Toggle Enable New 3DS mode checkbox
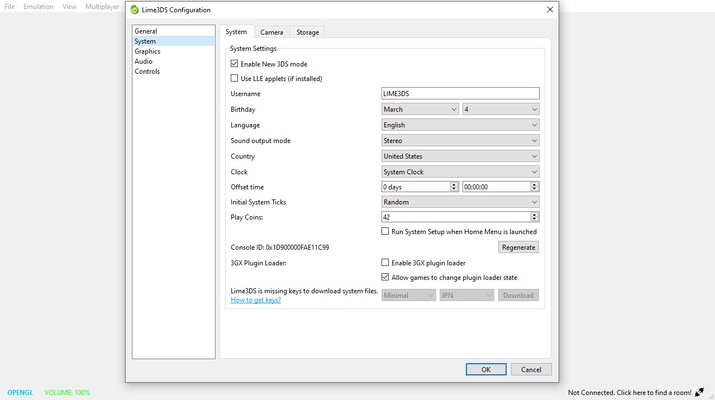Image resolution: width=715 pixels, height=400 pixels. coord(234,63)
